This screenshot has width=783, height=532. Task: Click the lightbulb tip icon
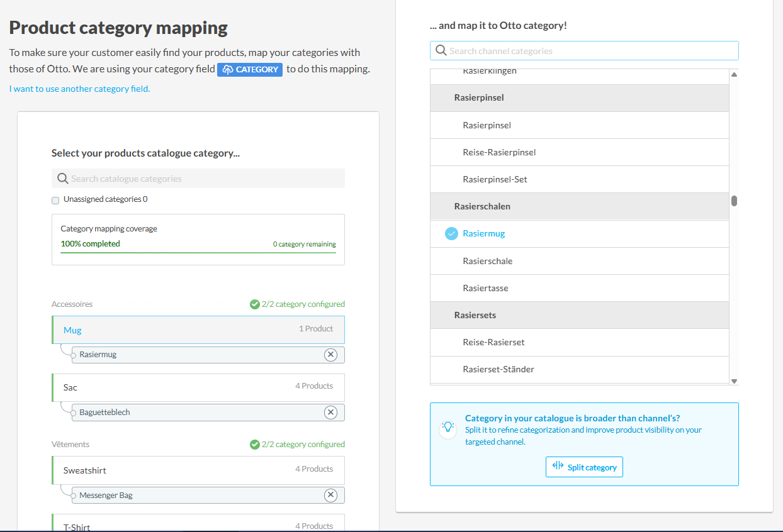pyautogui.click(x=448, y=427)
